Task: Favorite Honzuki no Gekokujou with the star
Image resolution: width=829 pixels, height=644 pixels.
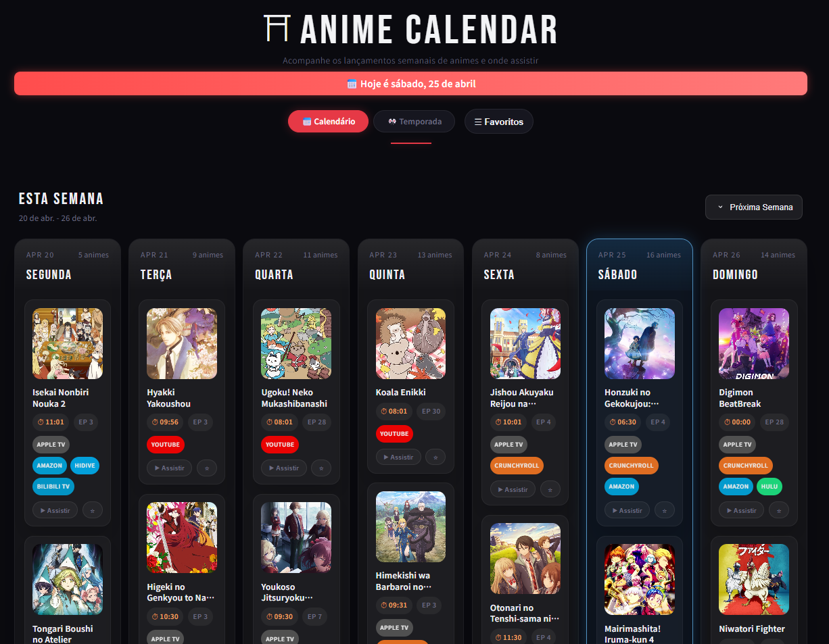Action: coord(665,510)
